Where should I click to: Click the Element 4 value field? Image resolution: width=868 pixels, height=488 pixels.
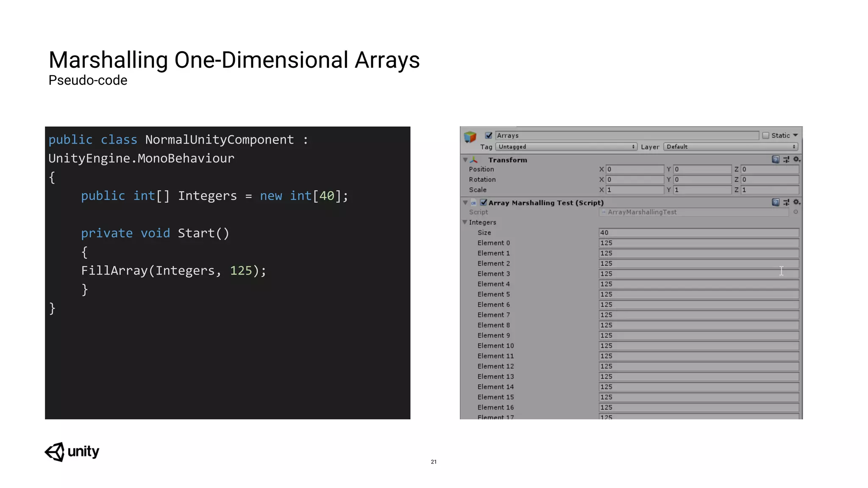pyautogui.click(x=699, y=284)
